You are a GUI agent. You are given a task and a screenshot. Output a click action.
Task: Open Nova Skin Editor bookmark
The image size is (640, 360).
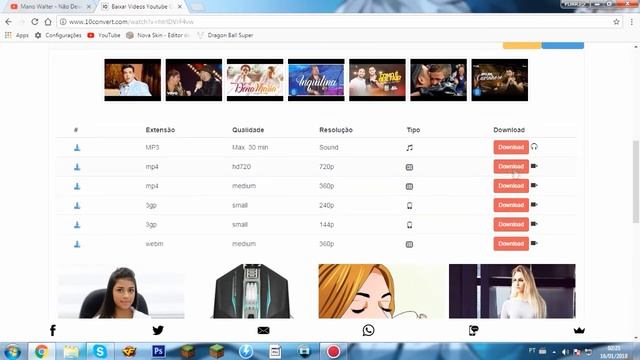tap(158, 36)
